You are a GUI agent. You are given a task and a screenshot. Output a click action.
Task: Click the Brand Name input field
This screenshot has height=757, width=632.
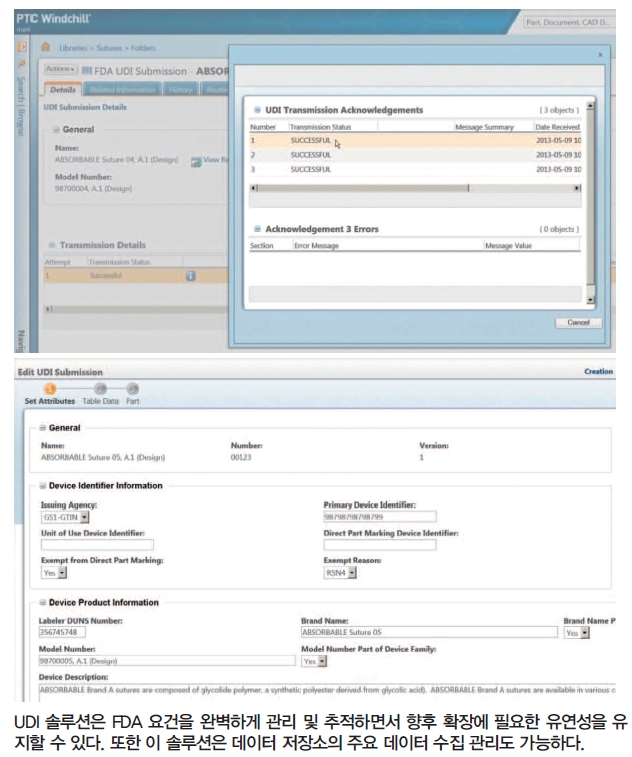point(429,632)
